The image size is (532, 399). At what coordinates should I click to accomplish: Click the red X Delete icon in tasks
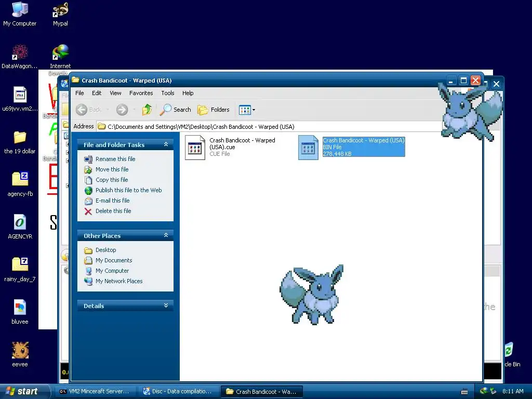pos(88,211)
